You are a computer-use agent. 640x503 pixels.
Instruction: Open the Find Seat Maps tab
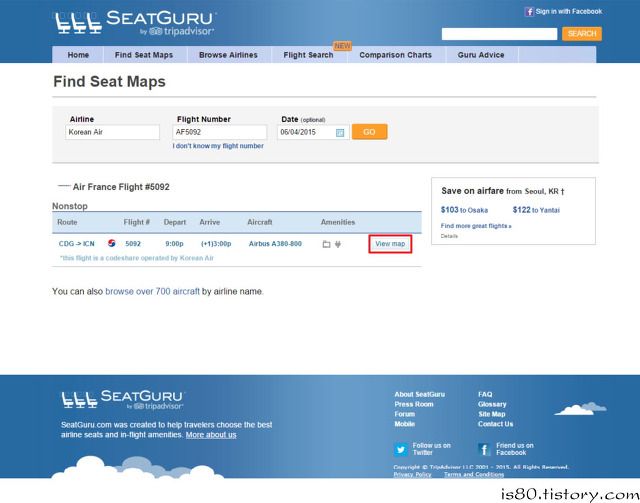[144, 55]
